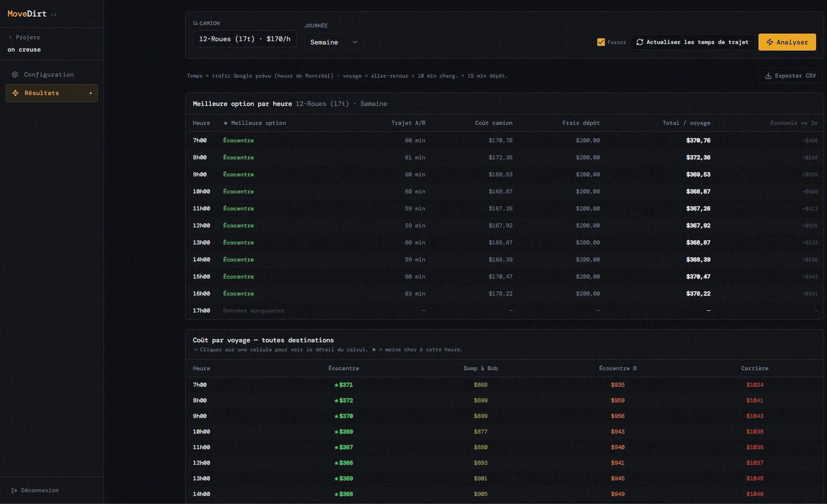Open the ★$367 cell at 11h00

point(344,447)
